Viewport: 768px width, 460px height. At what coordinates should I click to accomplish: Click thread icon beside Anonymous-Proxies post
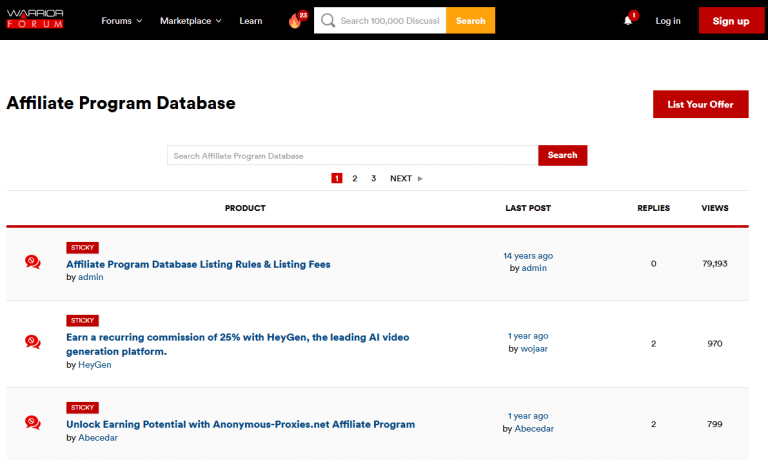tap(33, 422)
